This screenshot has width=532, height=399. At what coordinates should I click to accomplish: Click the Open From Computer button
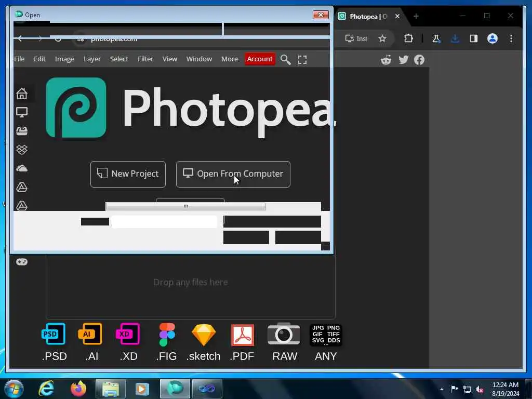(x=233, y=174)
